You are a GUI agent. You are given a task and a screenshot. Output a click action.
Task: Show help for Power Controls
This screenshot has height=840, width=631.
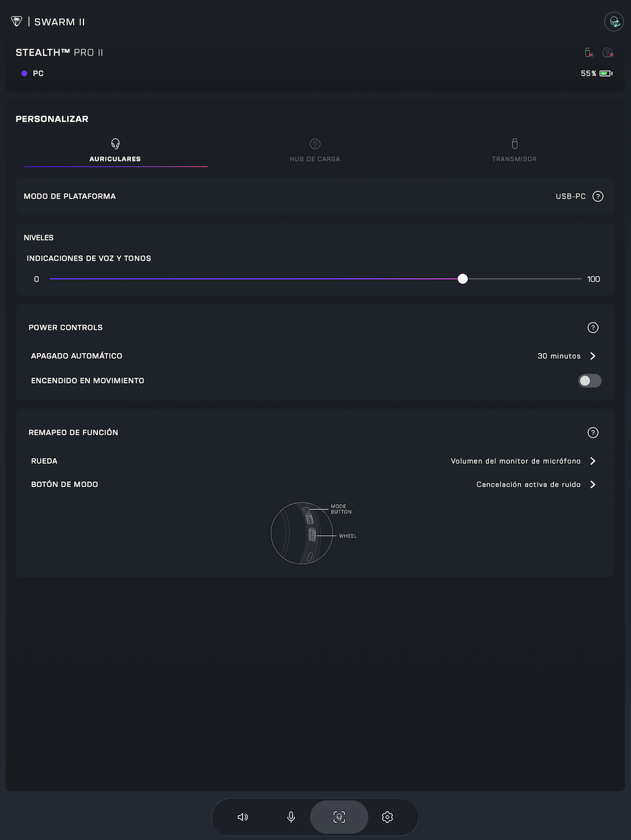593,327
